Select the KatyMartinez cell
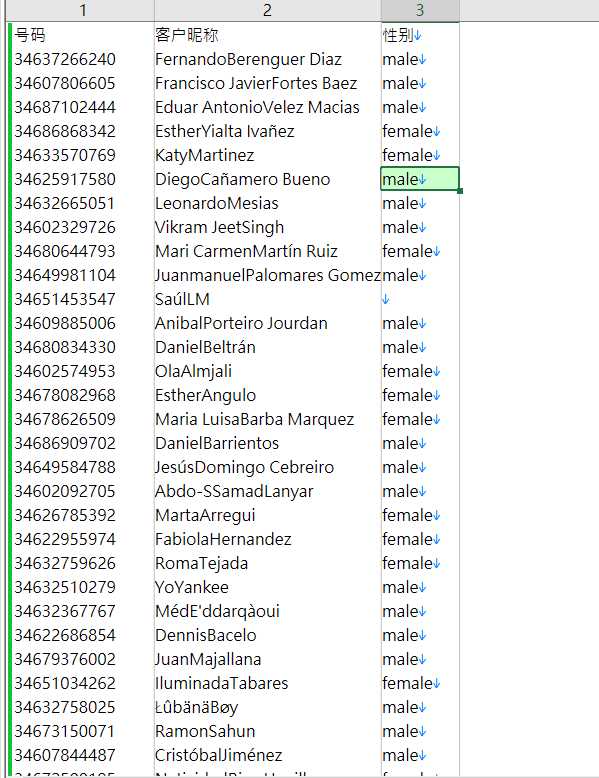The height and width of the screenshot is (778, 599). click(267, 155)
